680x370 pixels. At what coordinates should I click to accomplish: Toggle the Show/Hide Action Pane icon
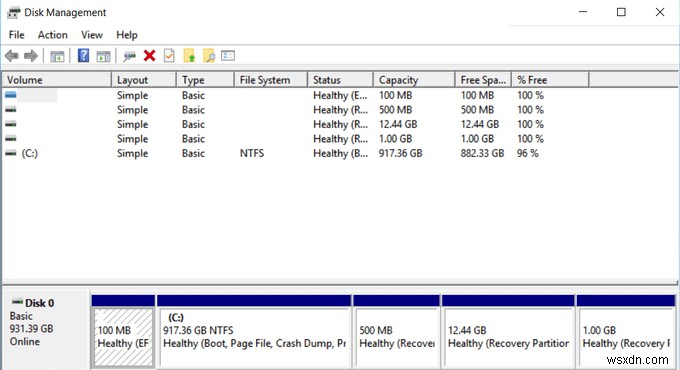click(x=103, y=56)
